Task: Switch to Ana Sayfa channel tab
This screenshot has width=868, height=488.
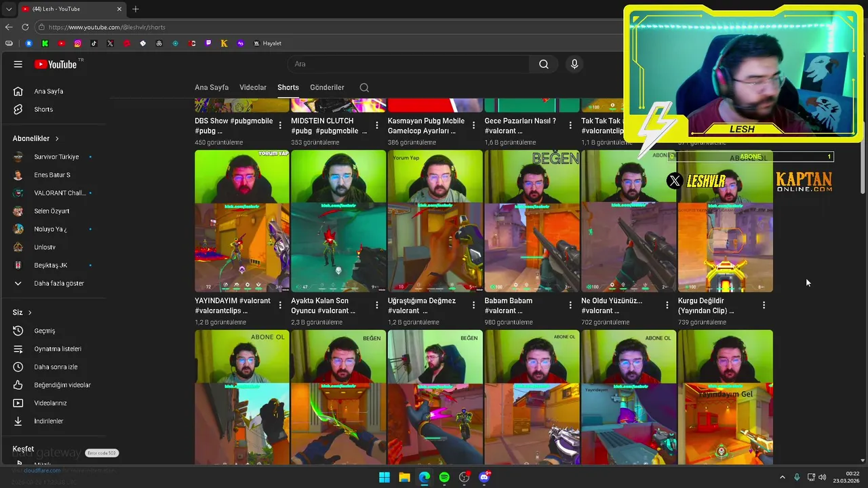Action: 212,87
